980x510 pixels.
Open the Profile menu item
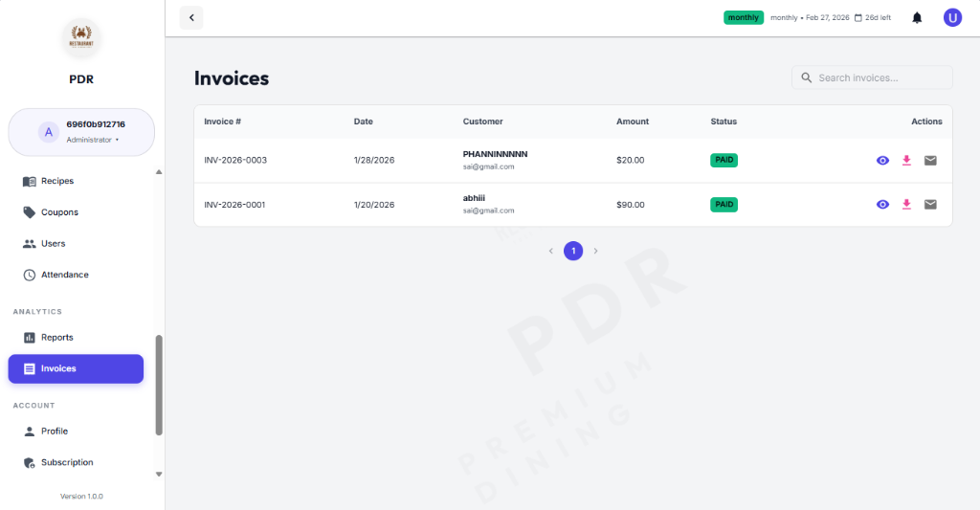click(x=76, y=432)
